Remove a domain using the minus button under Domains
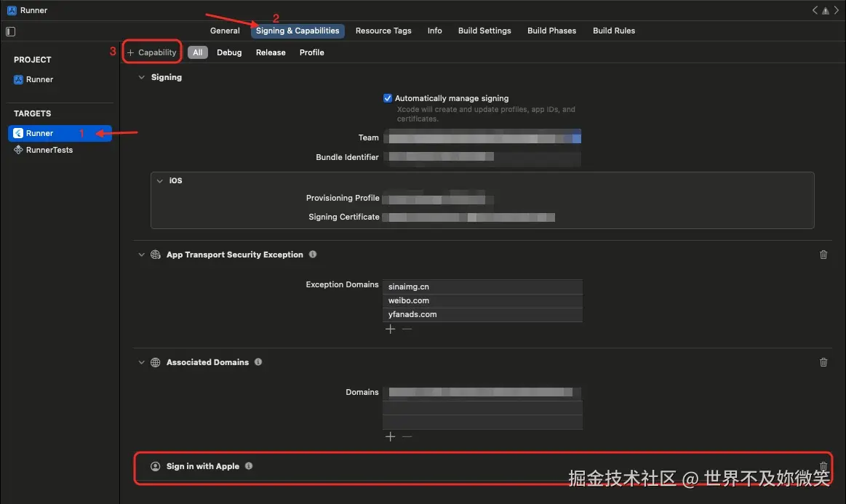846x504 pixels. coord(407,436)
